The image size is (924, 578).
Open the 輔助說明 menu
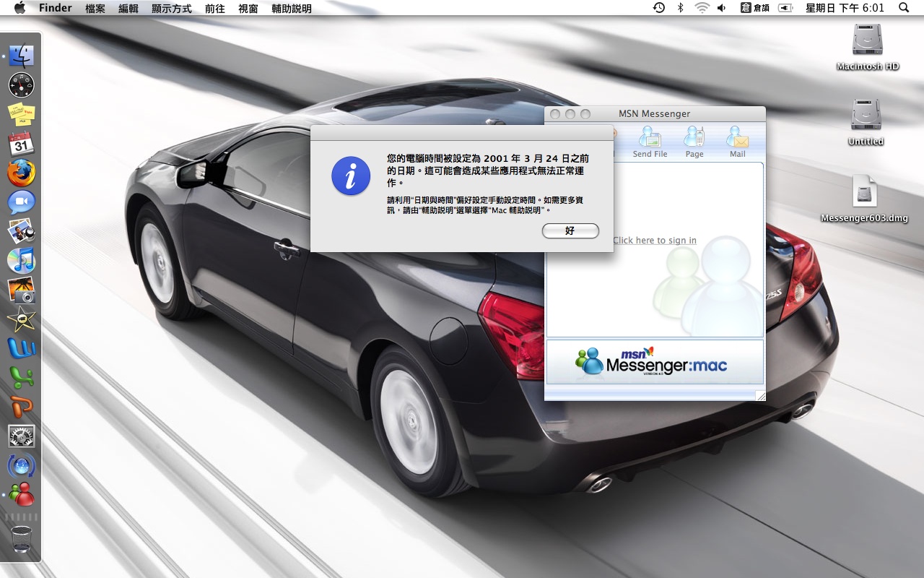click(292, 9)
